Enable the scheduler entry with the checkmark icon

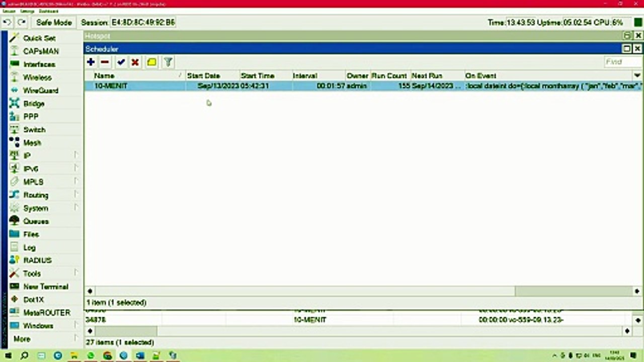pyautogui.click(x=121, y=62)
